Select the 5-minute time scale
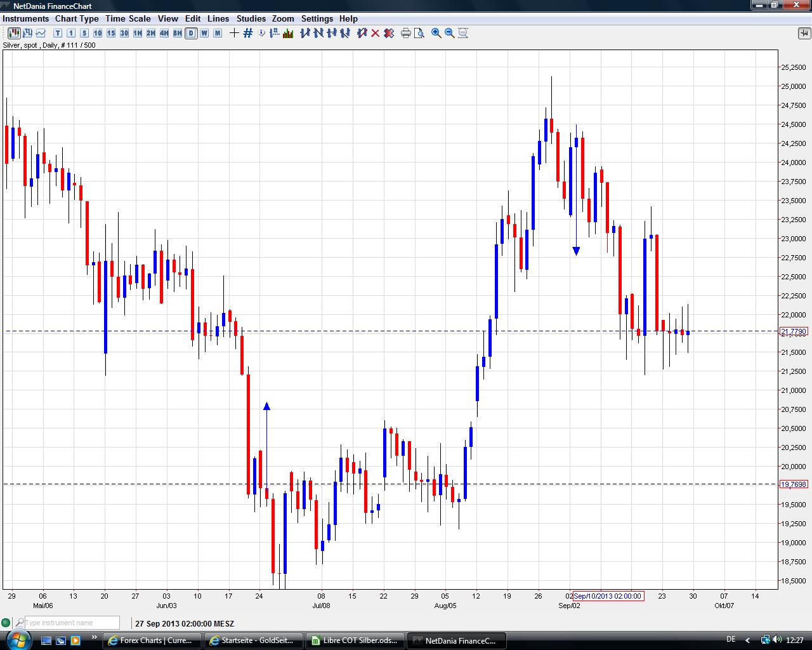The height and width of the screenshot is (650, 812). (x=84, y=33)
